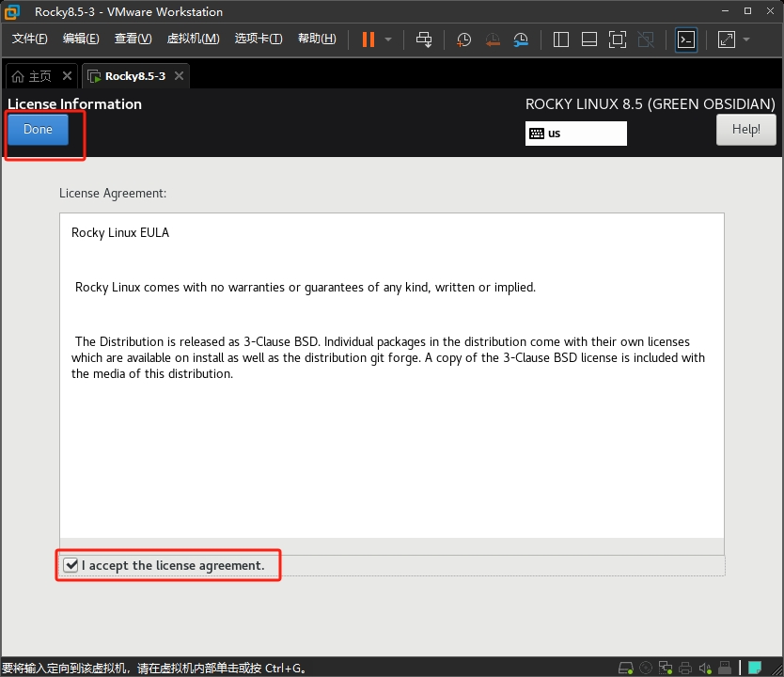784x677 pixels.
Task: Click the network adapter status icon
Action: click(x=666, y=668)
